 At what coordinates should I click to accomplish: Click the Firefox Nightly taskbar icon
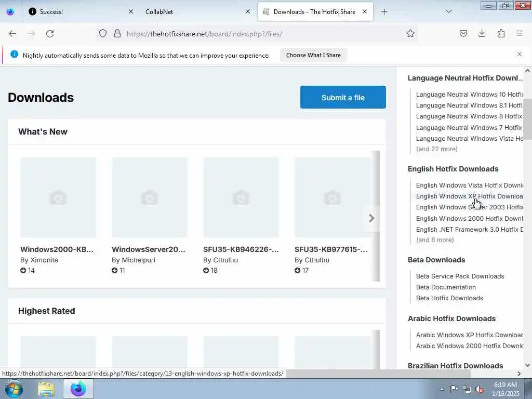[78, 389]
